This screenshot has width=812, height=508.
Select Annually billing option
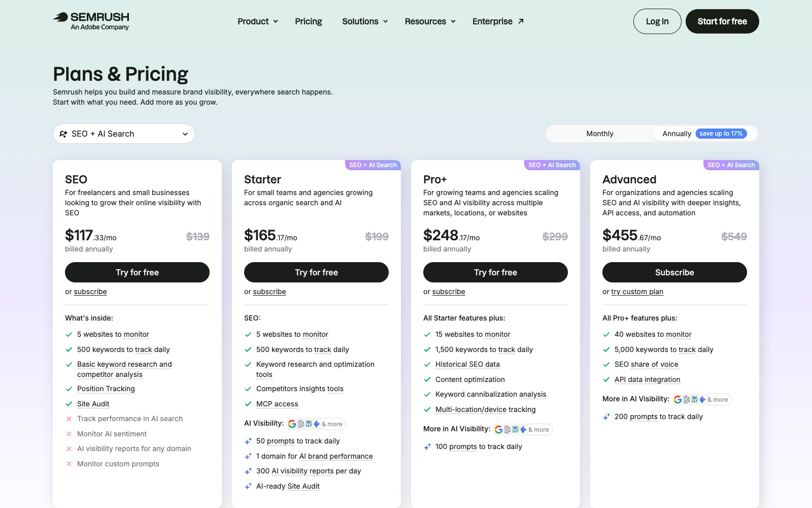coord(704,134)
